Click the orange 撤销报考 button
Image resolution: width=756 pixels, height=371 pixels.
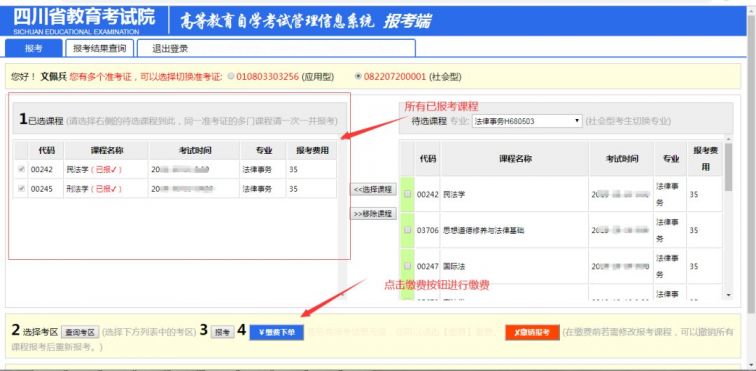532,332
